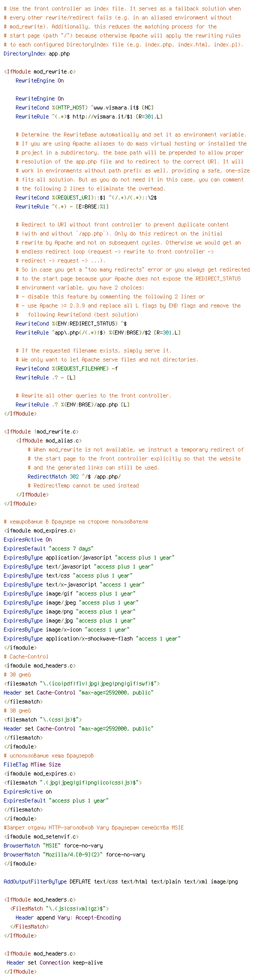
Task: Click the RedirectMatch 302 /app.php/ line
Action: pyautogui.click(x=74, y=476)
